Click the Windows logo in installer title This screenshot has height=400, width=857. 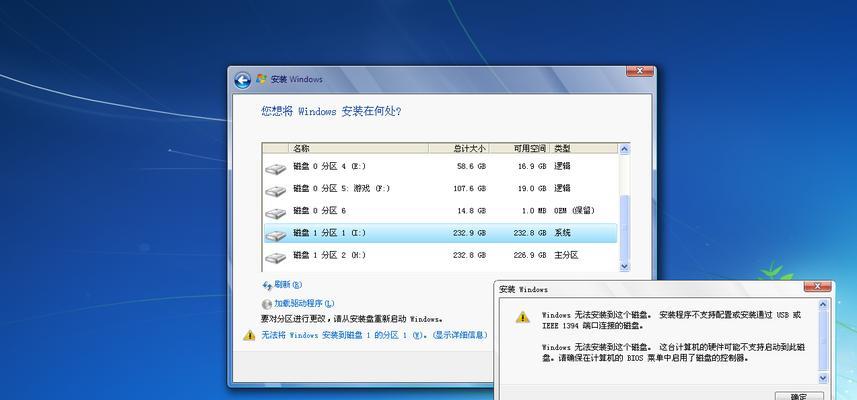(x=261, y=79)
